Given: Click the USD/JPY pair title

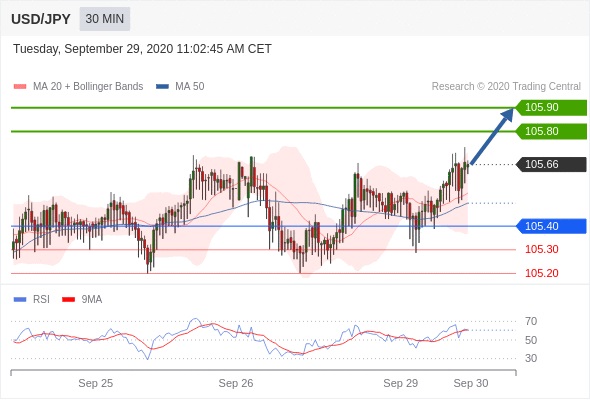Looking at the screenshot, I should click(x=41, y=19).
